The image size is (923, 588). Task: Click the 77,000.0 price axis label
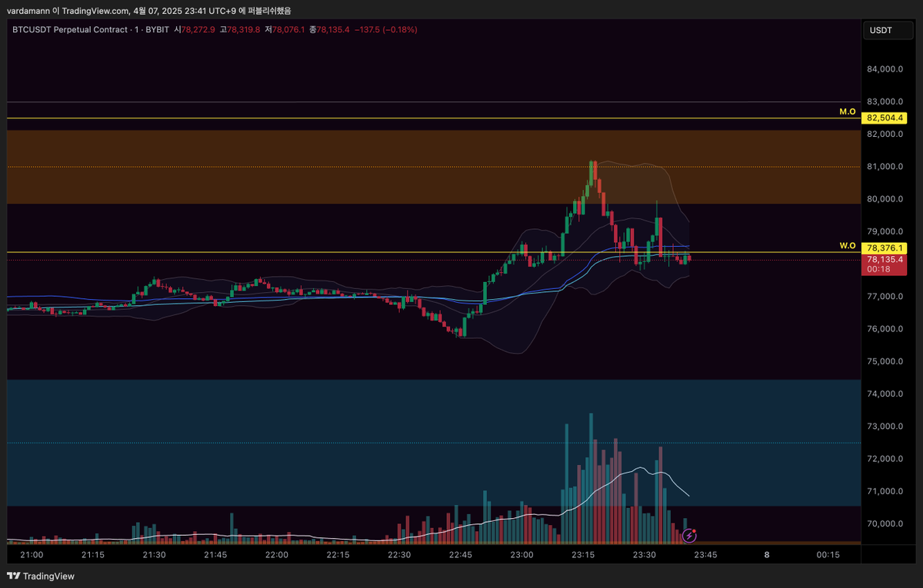point(885,297)
